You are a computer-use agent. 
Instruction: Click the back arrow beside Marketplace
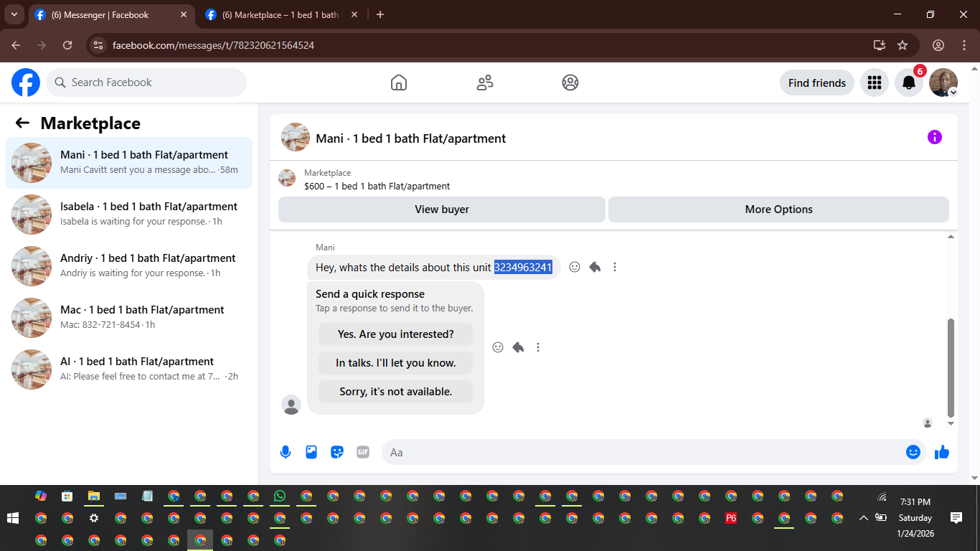pos(22,123)
